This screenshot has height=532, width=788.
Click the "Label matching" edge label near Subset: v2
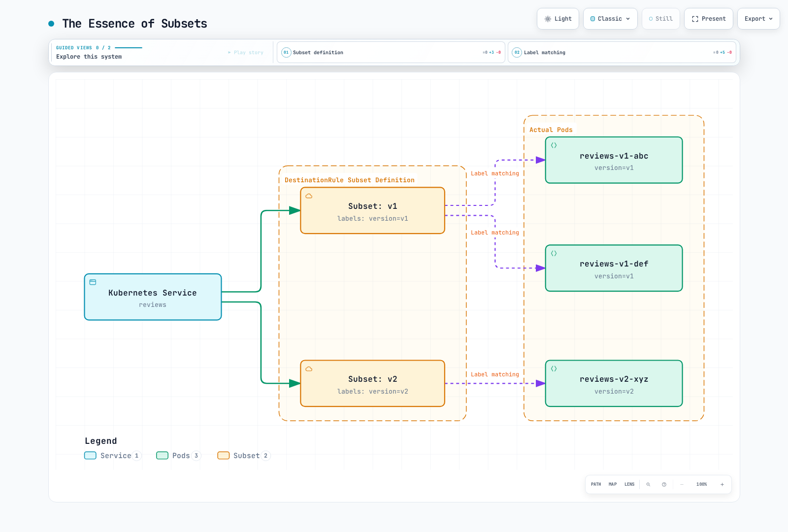(495, 374)
